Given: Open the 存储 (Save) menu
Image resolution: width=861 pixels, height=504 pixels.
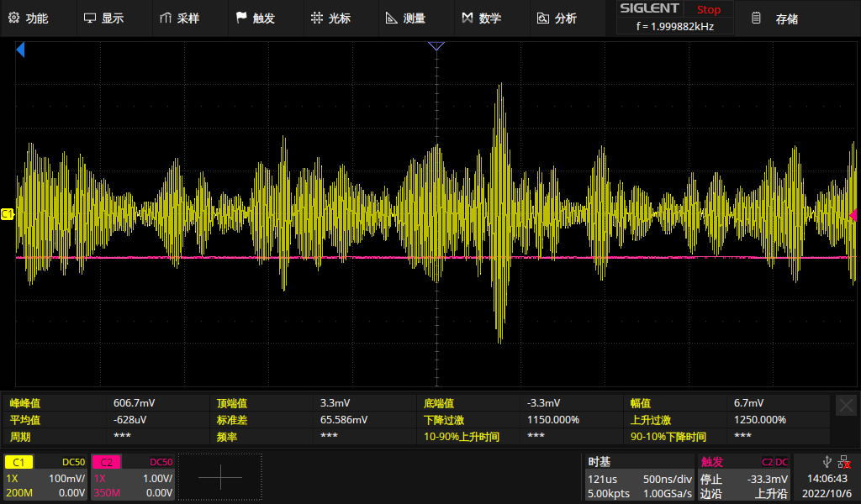Looking at the screenshot, I should [775, 18].
